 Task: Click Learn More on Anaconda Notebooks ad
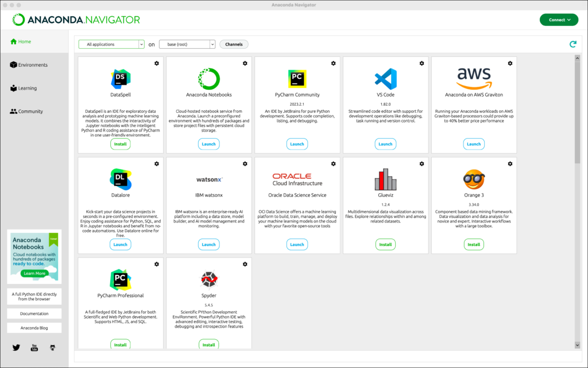(x=34, y=273)
